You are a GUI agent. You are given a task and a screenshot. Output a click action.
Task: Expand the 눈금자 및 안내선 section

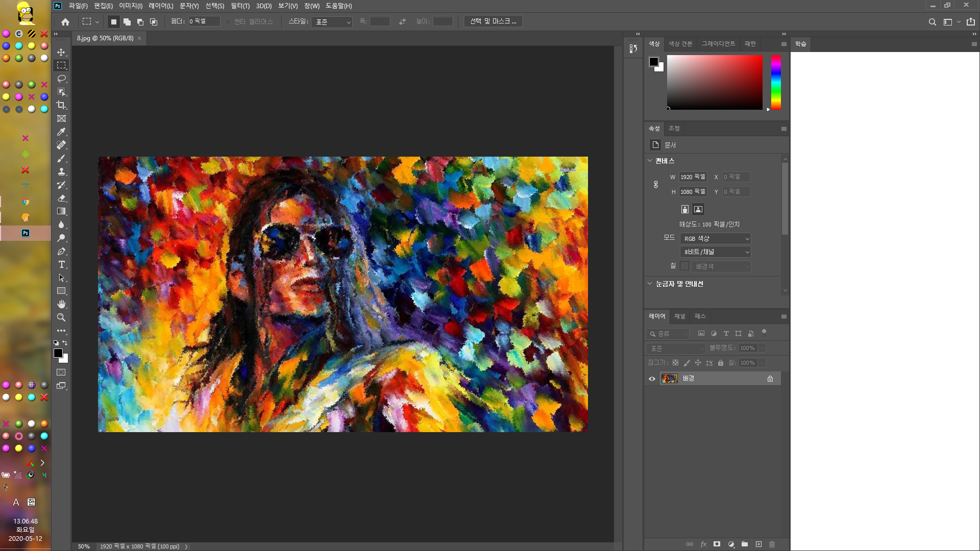650,284
